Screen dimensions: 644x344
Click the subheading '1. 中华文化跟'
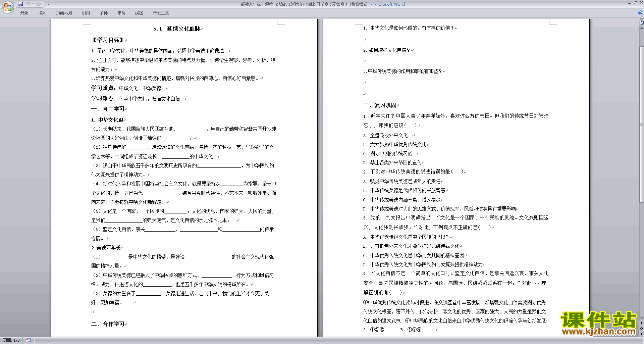107,120
